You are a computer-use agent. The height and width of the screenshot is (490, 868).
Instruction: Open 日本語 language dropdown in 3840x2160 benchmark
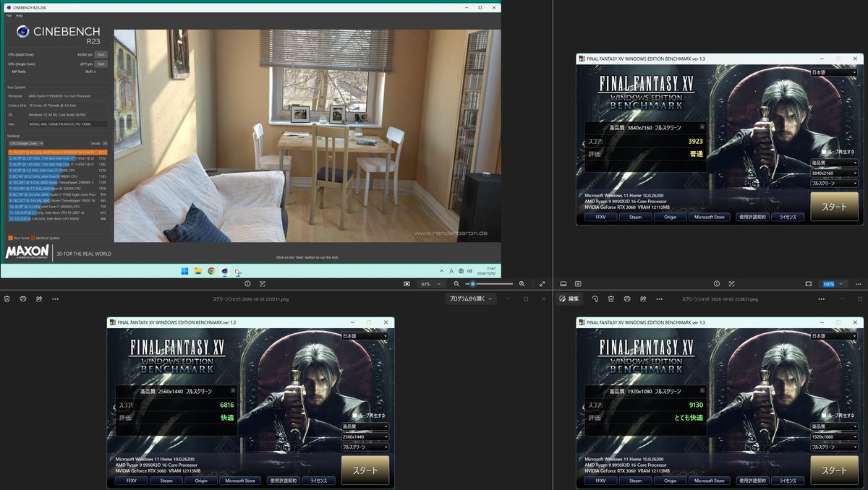(833, 72)
